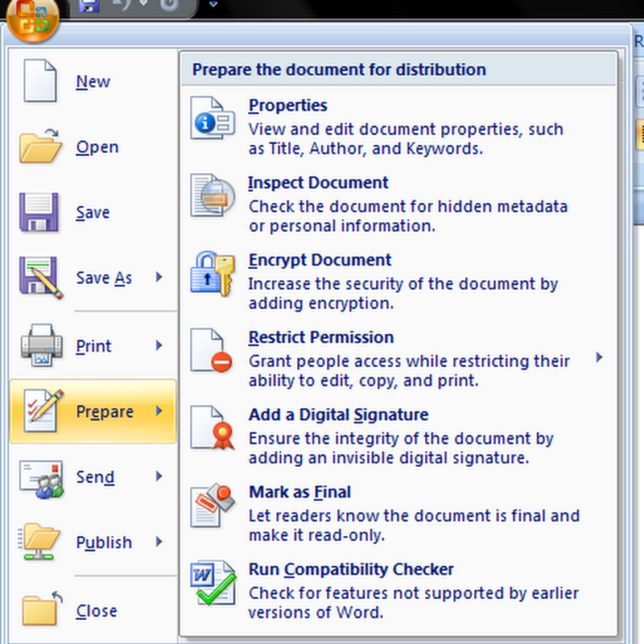Select the Publish menu label

coord(104,543)
